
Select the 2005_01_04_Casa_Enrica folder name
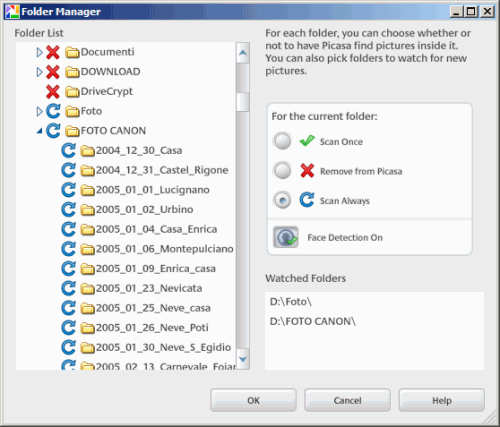tap(157, 229)
